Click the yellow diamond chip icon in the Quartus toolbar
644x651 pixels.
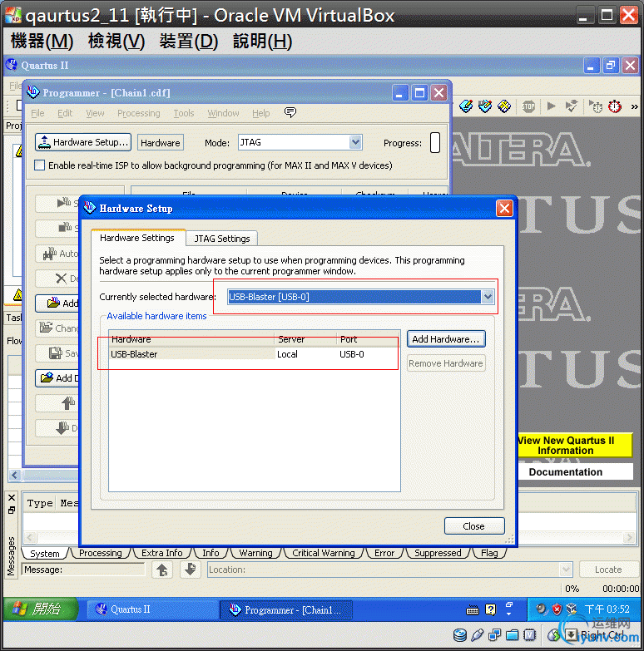pos(504,106)
